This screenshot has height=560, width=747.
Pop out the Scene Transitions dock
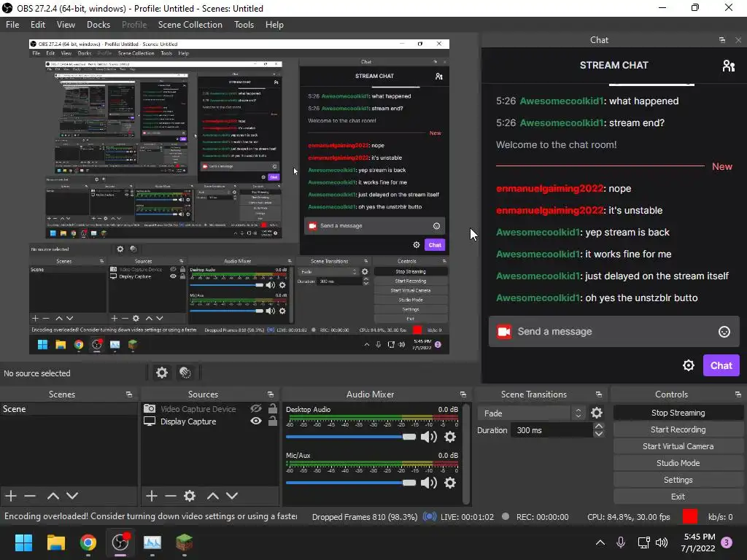pos(599,394)
